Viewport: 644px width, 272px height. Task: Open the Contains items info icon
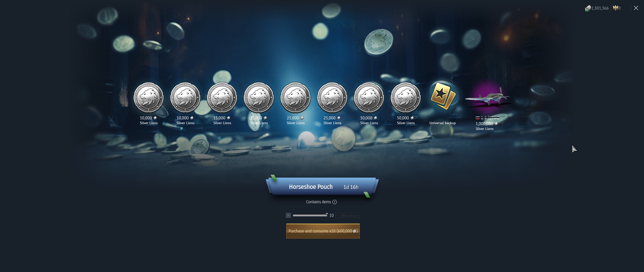[334, 202]
